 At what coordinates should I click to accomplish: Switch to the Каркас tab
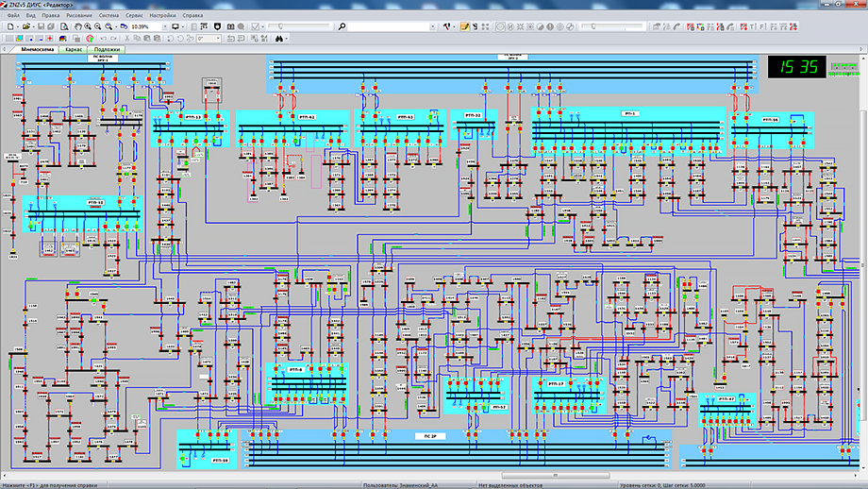[x=72, y=48]
